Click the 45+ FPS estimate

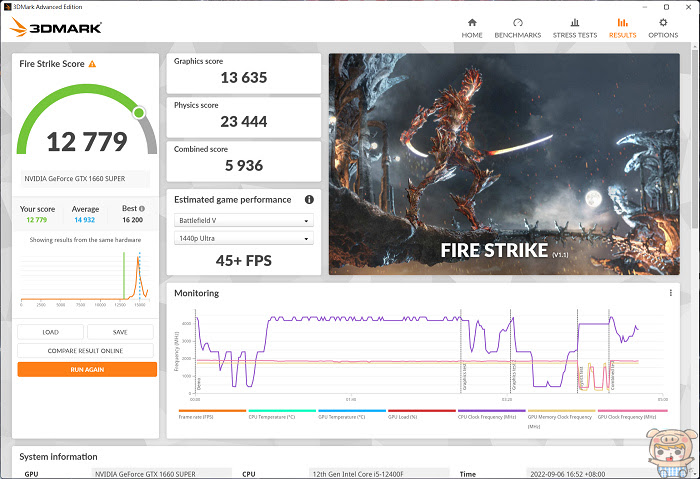(x=244, y=261)
